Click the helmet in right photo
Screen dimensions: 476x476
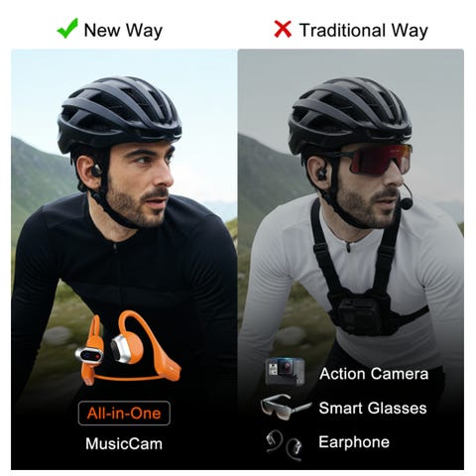click(350, 114)
